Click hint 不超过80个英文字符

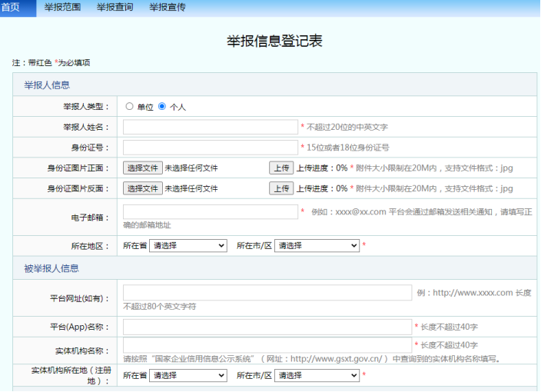click(x=160, y=307)
